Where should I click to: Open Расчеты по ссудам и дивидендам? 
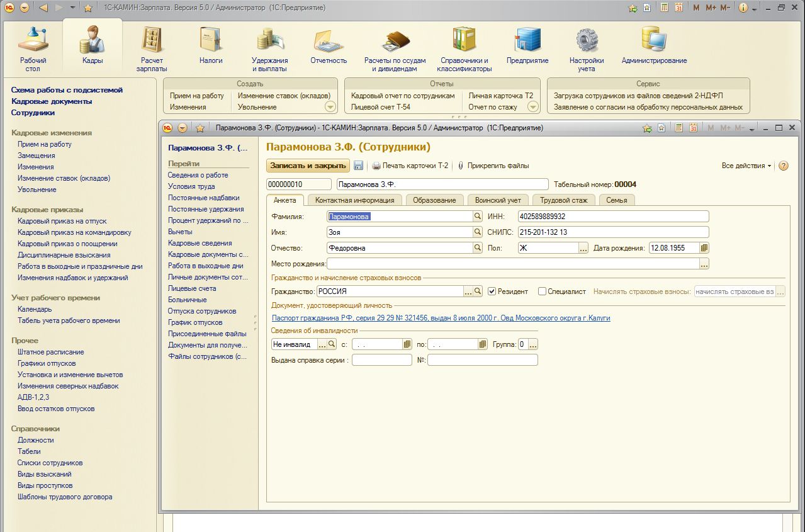[x=395, y=50]
